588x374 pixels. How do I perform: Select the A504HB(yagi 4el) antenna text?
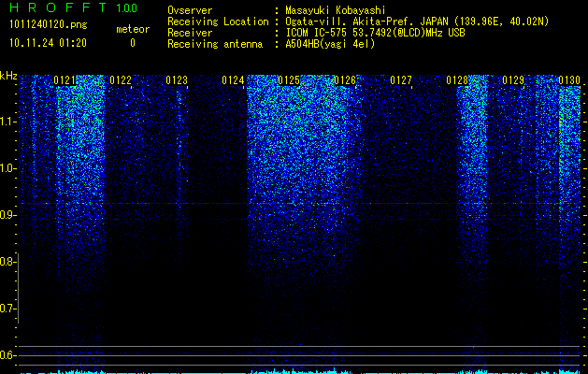(x=330, y=44)
